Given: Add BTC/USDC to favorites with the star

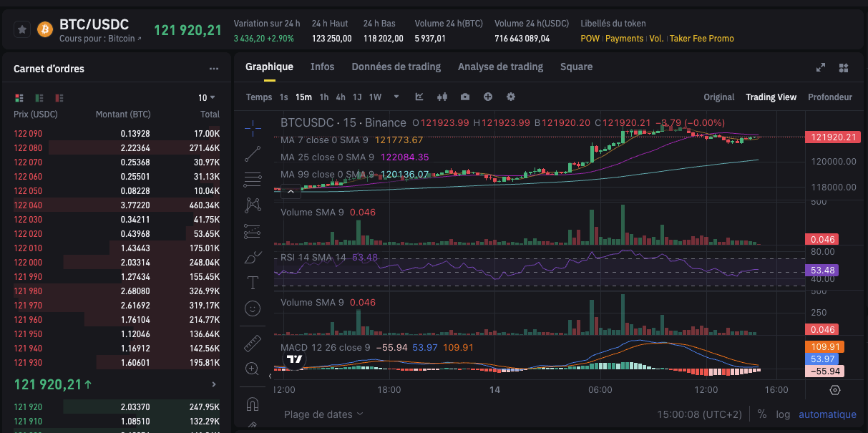Looking at the screenshot, I should point(22,29).
